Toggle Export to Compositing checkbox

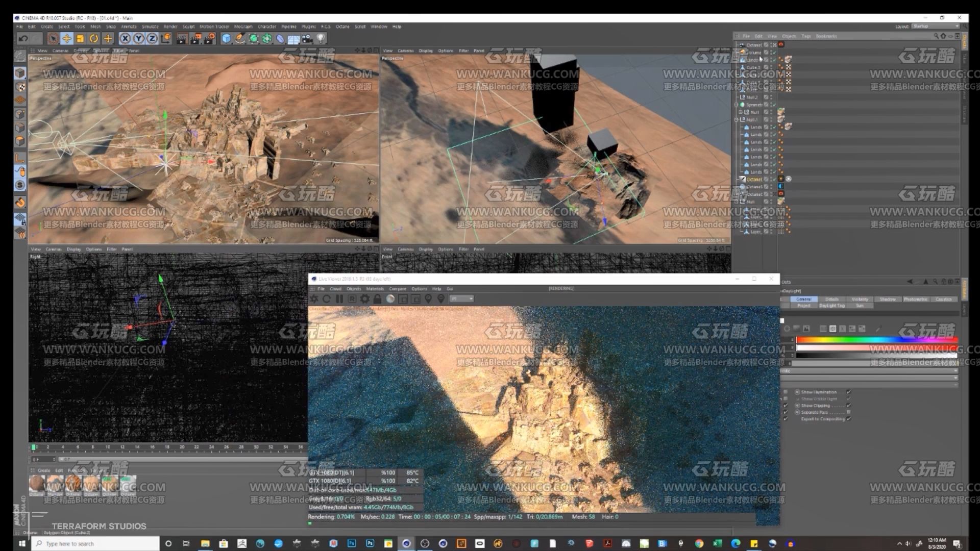click(848, 418)
